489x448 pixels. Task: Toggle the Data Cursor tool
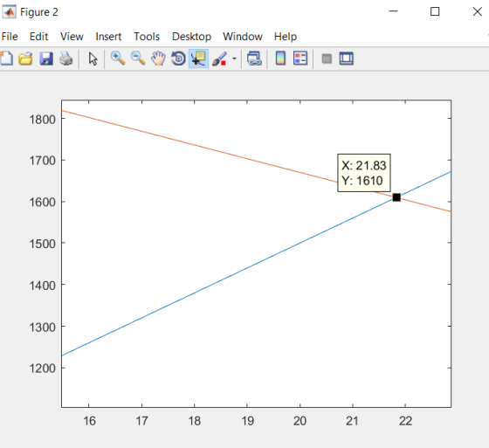[x=199, y=59]
